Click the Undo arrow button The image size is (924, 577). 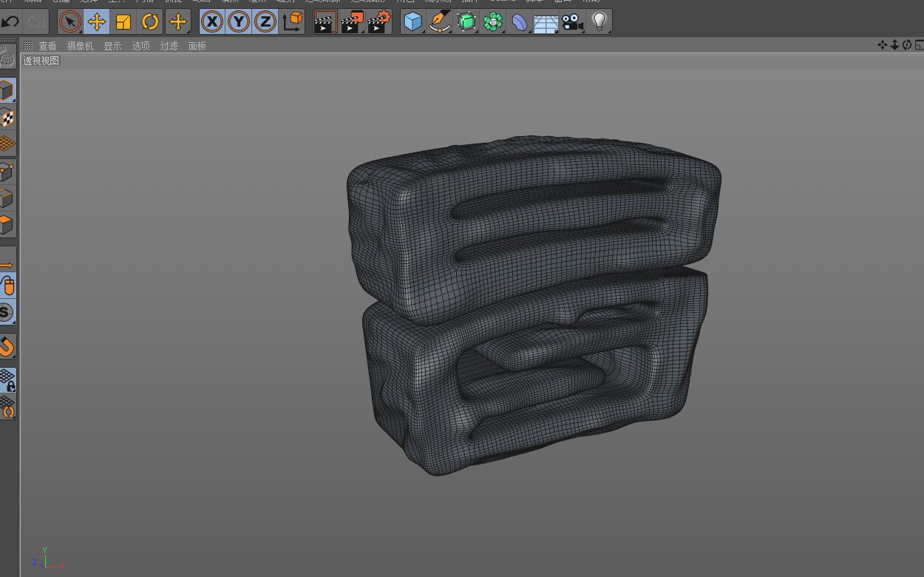(x=10, y=21)
